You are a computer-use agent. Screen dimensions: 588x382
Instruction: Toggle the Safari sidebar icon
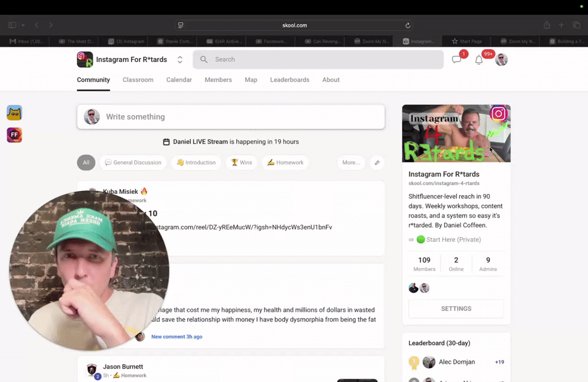(x=12, y=25)
